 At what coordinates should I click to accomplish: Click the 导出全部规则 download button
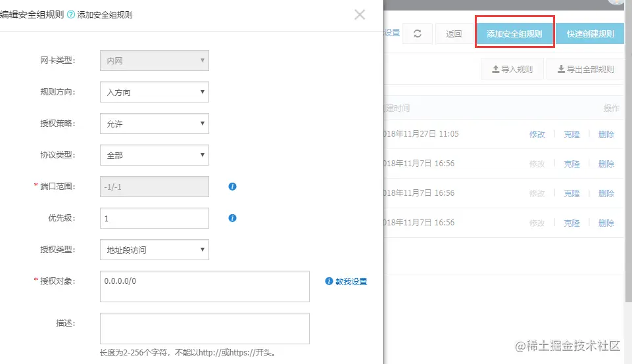[x=586, y=69]
